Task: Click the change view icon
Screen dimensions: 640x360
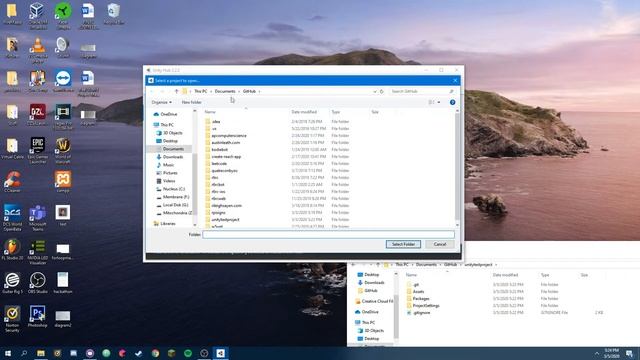Action: tap(431, 102)
